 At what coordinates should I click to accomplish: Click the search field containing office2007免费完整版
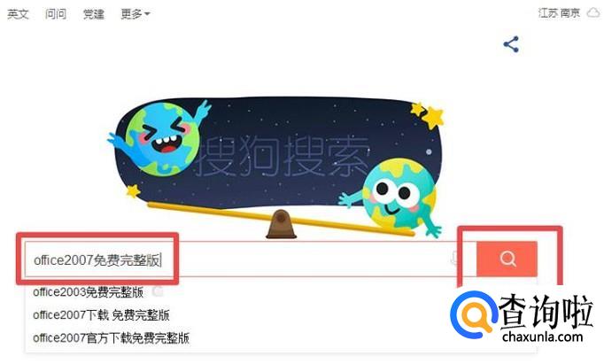251,259
